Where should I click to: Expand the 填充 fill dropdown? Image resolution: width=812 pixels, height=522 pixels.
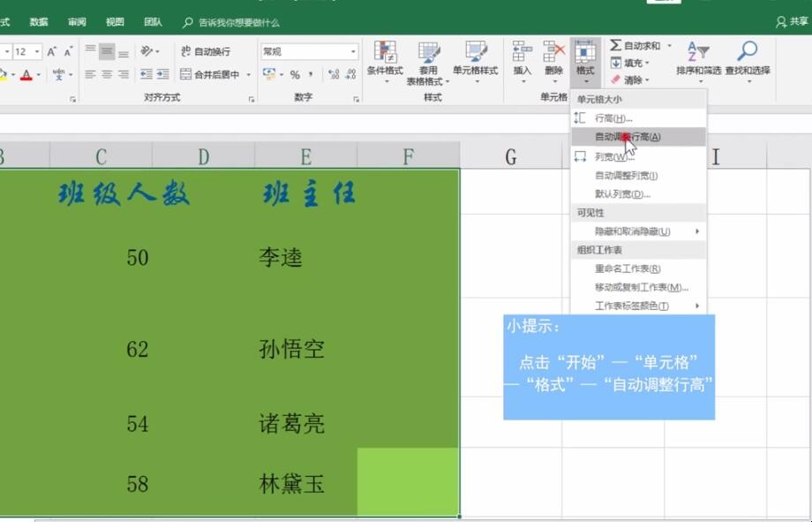tap(647, 64)
